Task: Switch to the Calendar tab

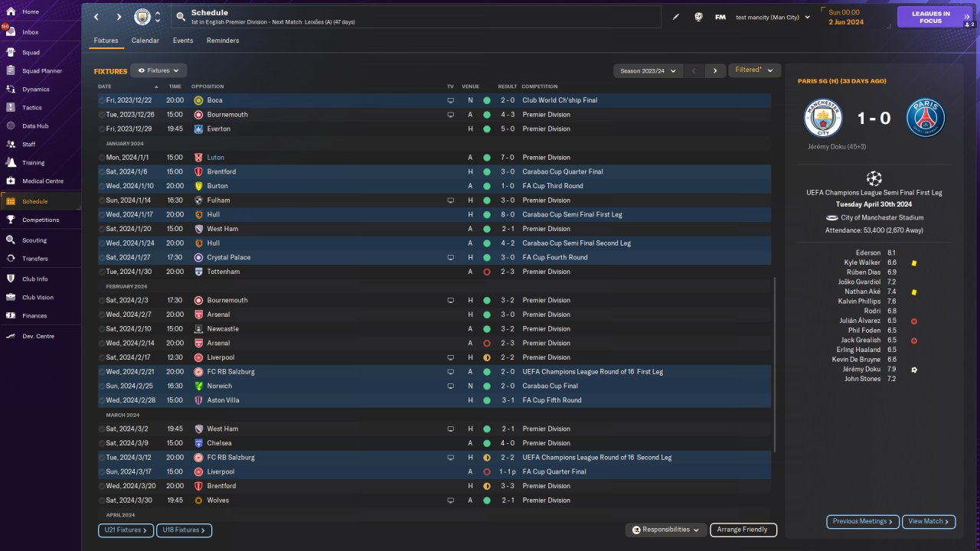Action: (x=145, y=41)
